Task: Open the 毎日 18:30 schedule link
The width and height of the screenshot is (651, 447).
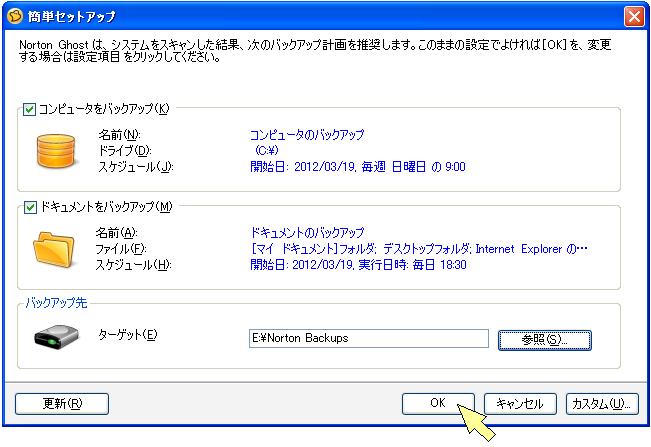Action: coord(358,264)
